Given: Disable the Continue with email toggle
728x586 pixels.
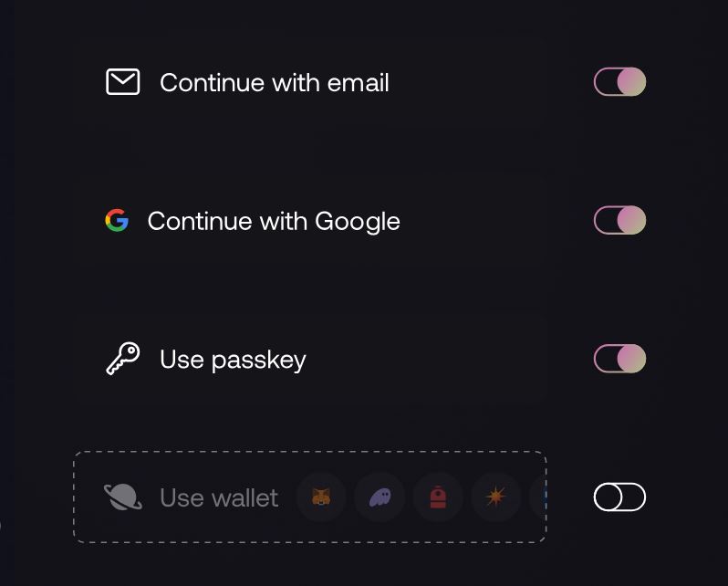Looking at the screenshot, I should (x=619, y=82).
